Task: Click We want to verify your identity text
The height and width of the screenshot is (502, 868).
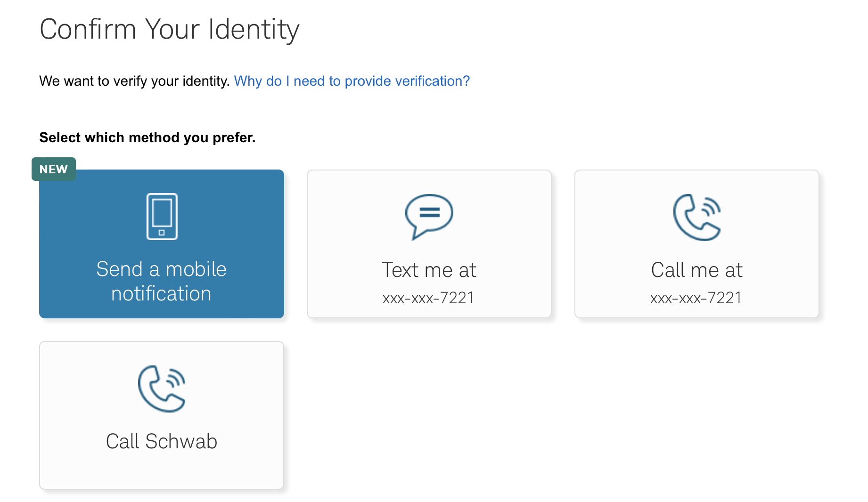Action: [135, 81]
